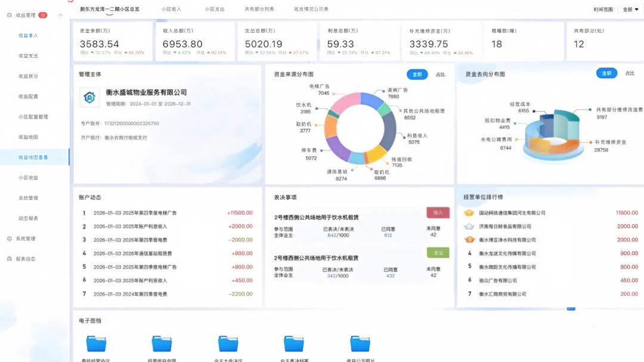Switch 资金去向分布图 to 占比 view
644x362 pixels.
(x=630, y=73)
